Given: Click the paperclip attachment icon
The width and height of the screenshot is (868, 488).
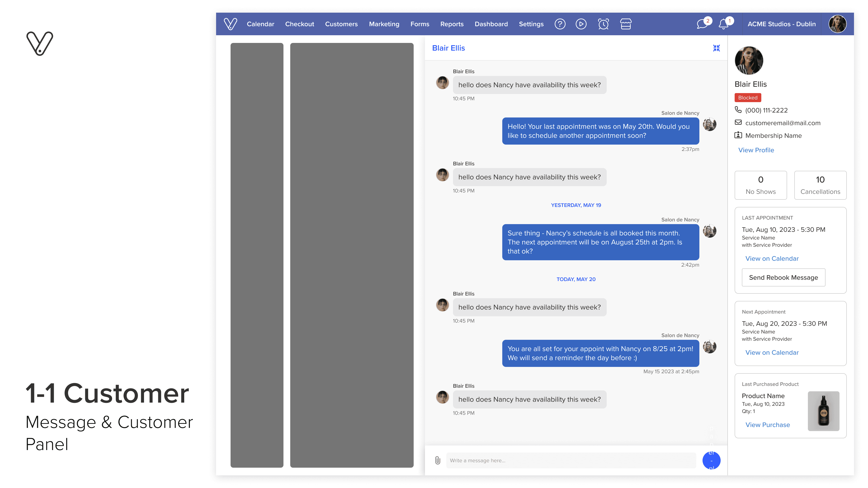Looking at the screenshot, I should click(x=437, y=460).
